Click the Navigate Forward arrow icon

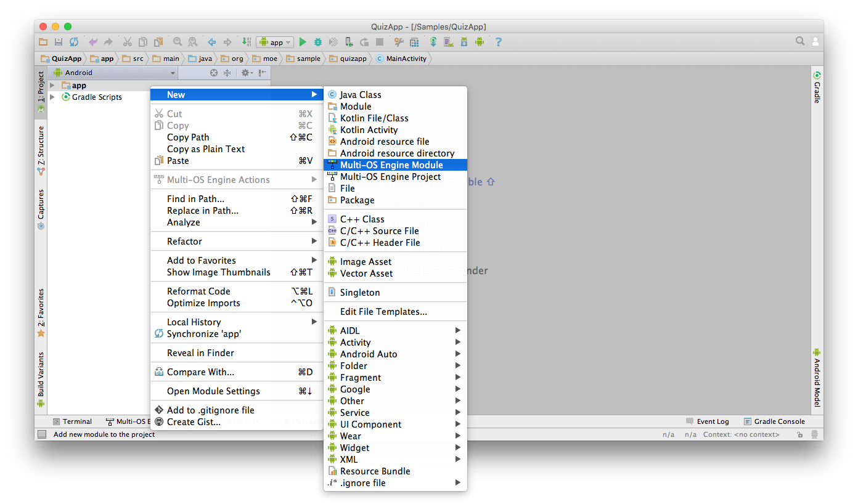(x=227, y=42)
